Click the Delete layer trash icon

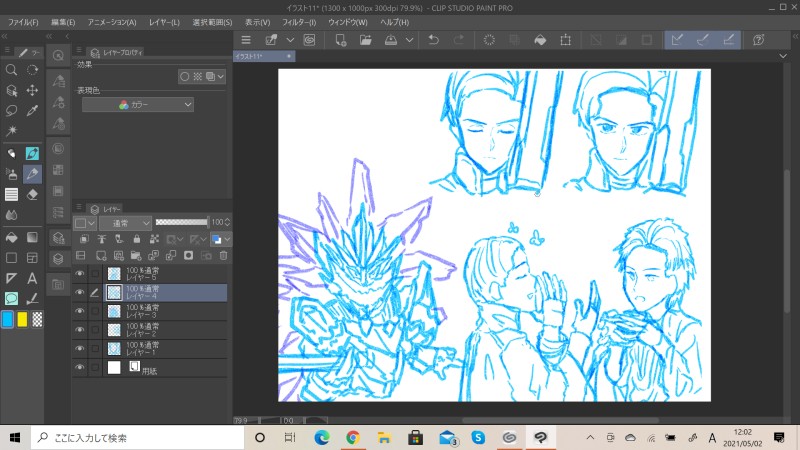[223, 256]
